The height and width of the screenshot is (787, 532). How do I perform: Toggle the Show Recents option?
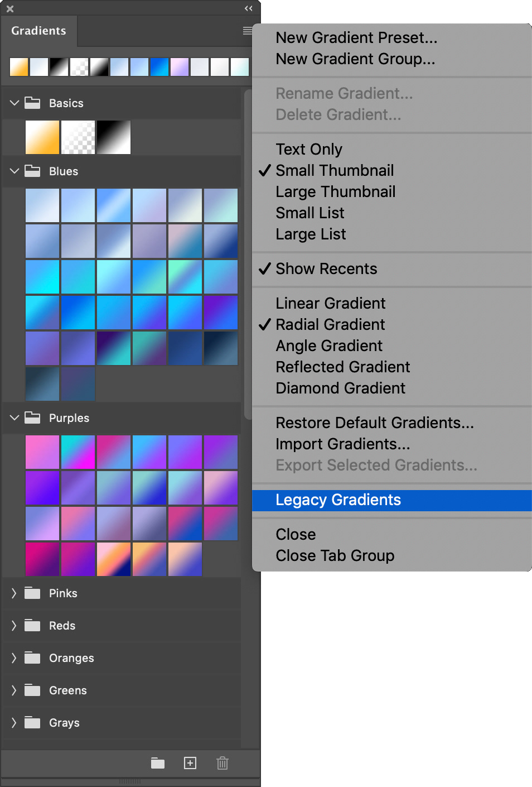326,269
